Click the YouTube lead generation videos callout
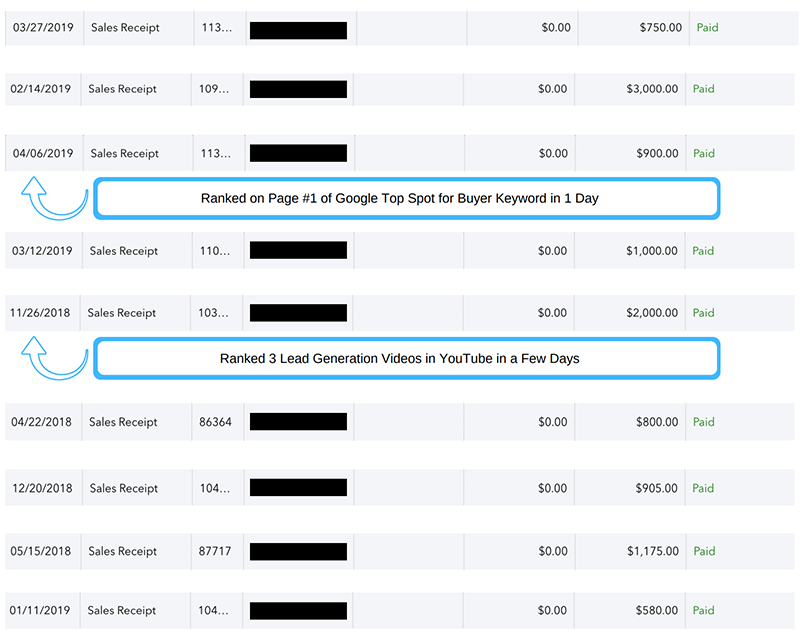800x638 pixels. click(406, 358)
